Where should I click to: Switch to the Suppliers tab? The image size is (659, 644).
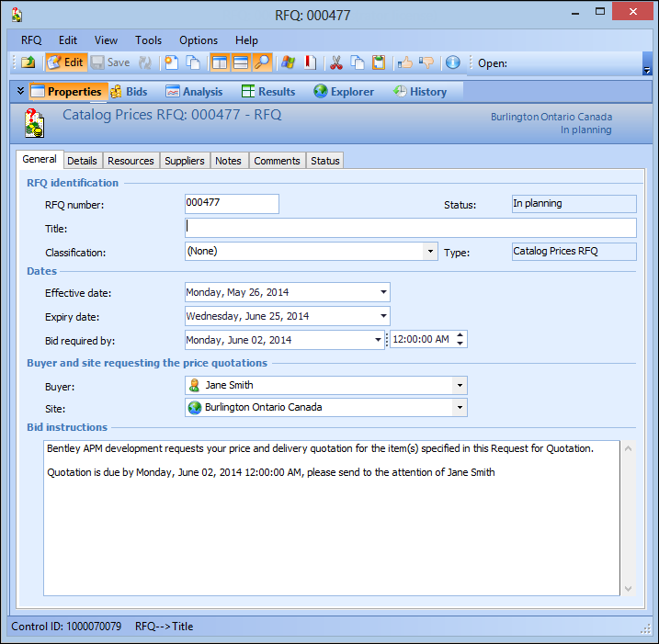(x=184, y=161)
